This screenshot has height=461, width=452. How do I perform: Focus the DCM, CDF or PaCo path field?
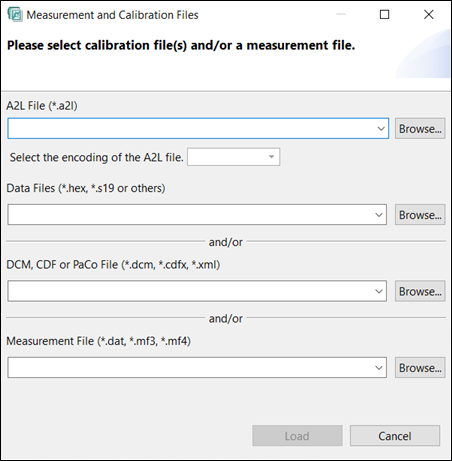pos(190,291)
